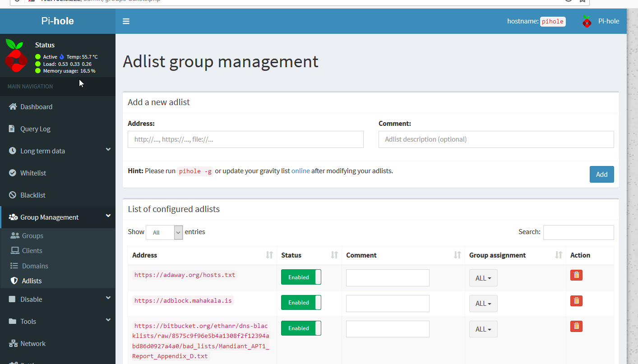The height and width of the screenshot is (364, 638).
Task: Delete the bitbucket.org Mandiant_APT1 adlist
Action: [x=576, y=326]
